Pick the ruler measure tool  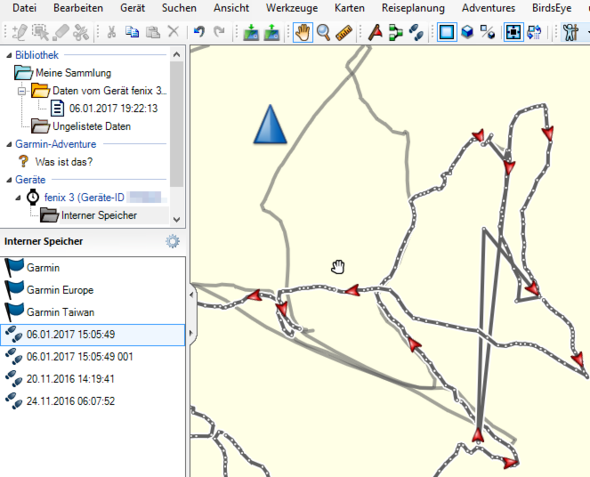pyautogui.click(x=344, y=32)
